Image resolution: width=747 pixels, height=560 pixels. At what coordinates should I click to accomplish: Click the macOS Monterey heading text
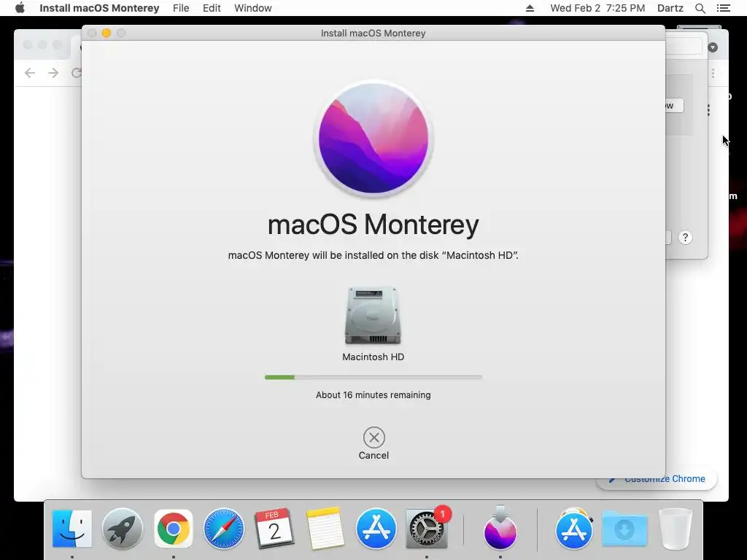click(373, 225)
